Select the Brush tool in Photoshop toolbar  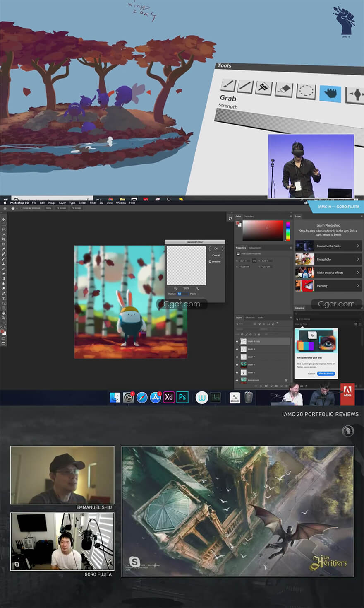pyautogui.click(x=3, y=259)
